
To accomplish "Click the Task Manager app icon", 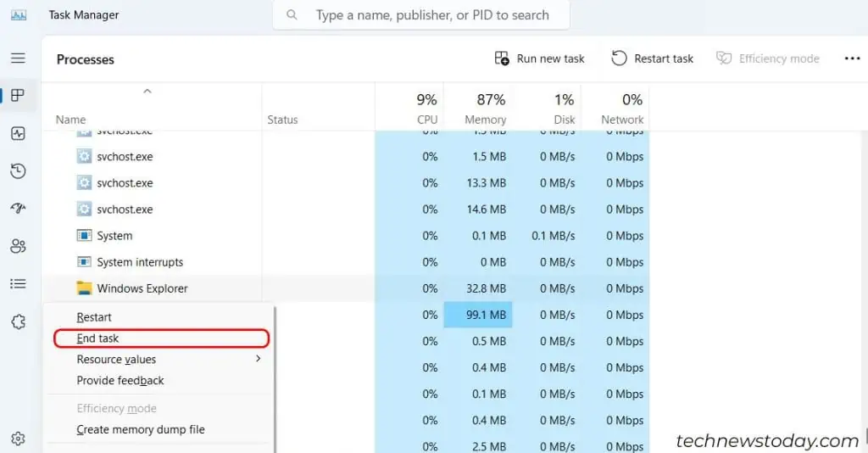I will point(19,15).
